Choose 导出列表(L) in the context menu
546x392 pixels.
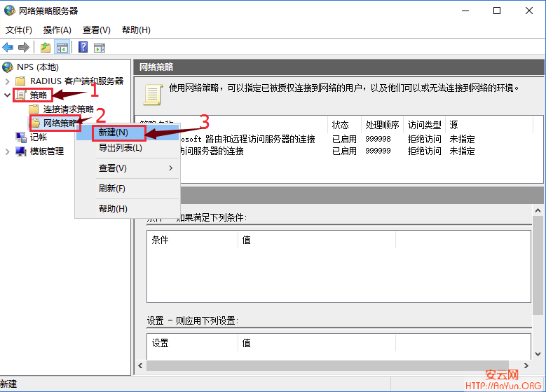click(x=120, y=148)
